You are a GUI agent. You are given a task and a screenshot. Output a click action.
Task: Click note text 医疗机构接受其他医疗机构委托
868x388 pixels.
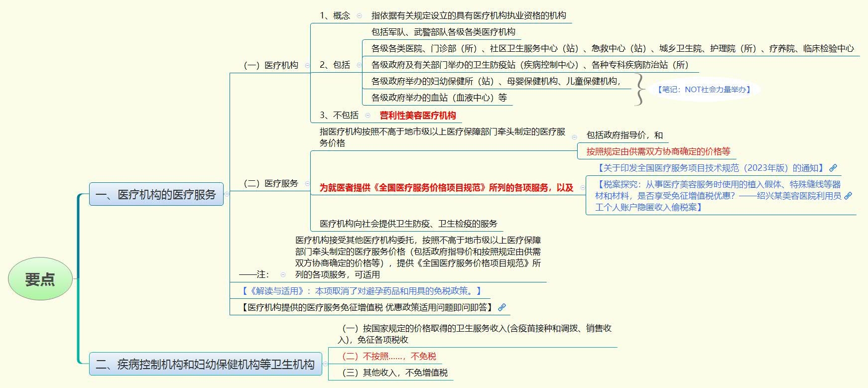coord(418,258)
